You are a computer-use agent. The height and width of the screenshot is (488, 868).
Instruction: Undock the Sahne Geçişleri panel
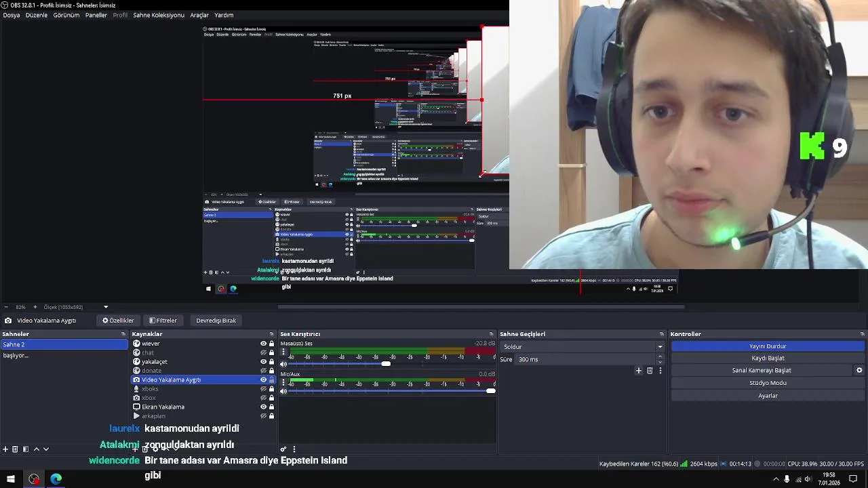click(662, 334)
